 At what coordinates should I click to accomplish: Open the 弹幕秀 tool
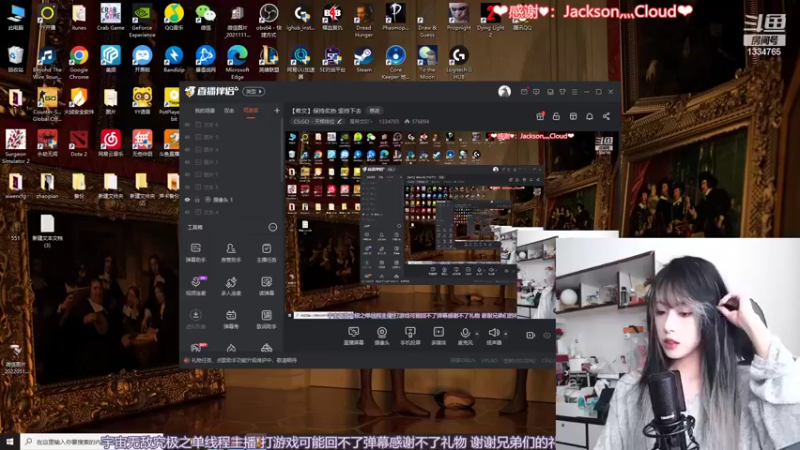(231, 319)
